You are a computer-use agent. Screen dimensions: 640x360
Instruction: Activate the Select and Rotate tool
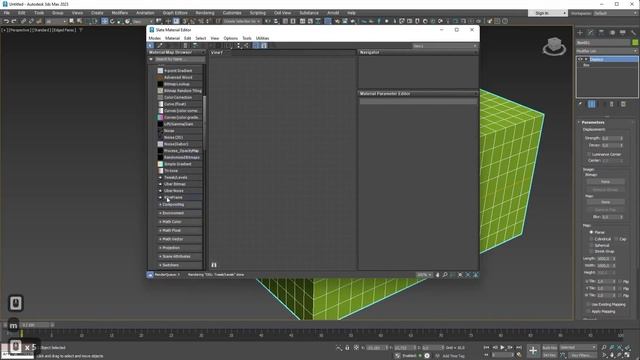tap(112, 21)
